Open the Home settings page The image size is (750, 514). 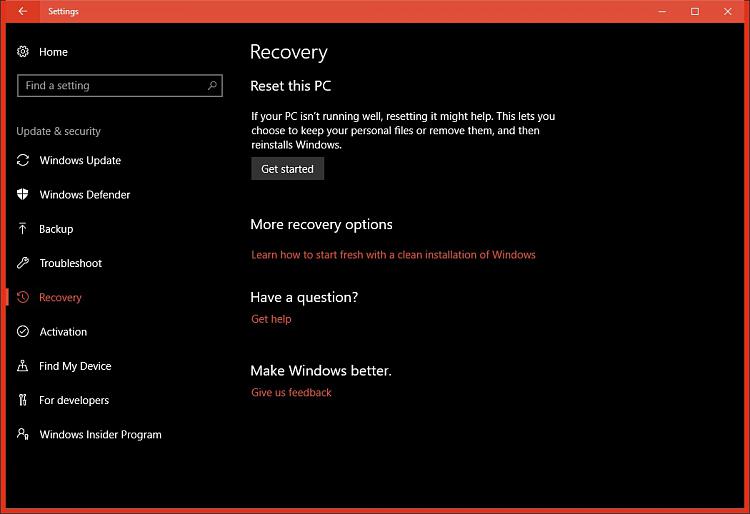pos(53,52)
